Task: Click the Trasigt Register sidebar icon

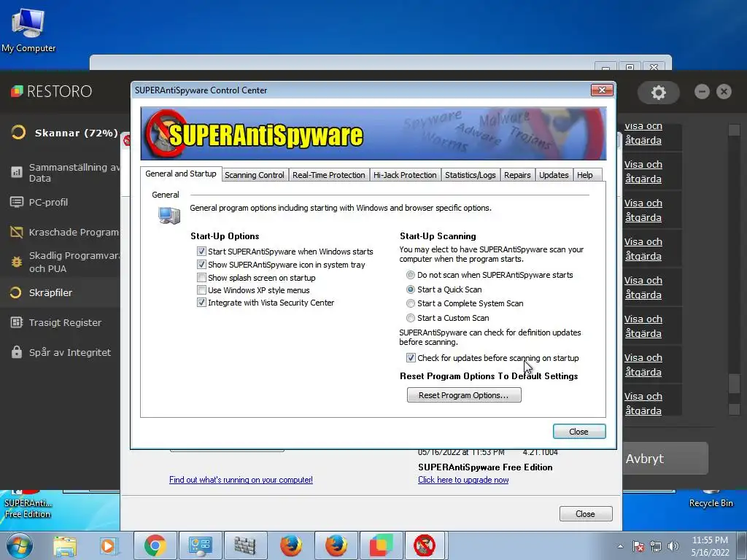Action: (x=17, y=322)
